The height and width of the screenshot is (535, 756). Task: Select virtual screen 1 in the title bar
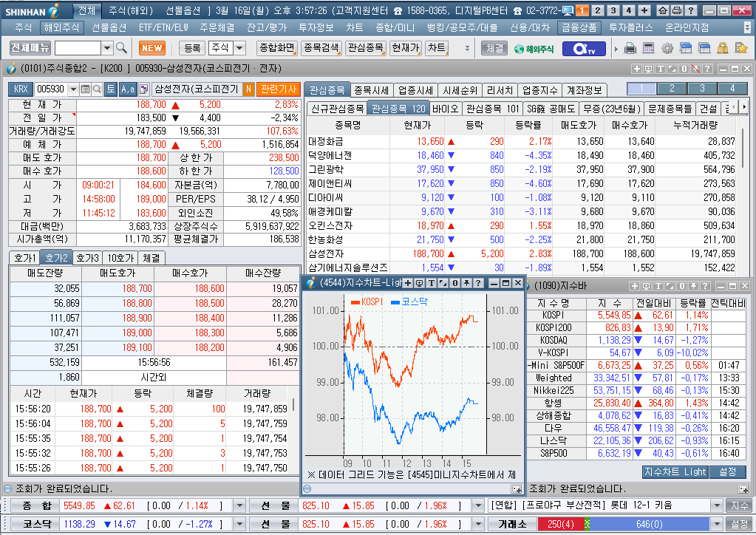(582, 10)
